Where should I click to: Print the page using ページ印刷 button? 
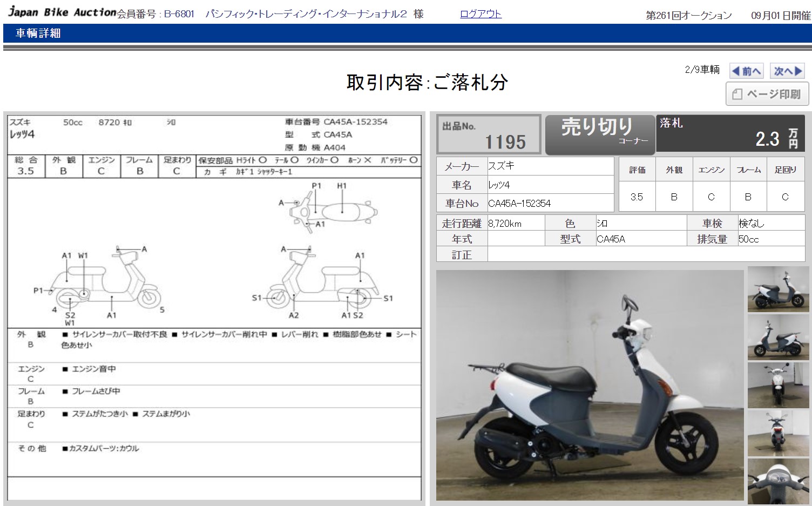tap(767, 94)
